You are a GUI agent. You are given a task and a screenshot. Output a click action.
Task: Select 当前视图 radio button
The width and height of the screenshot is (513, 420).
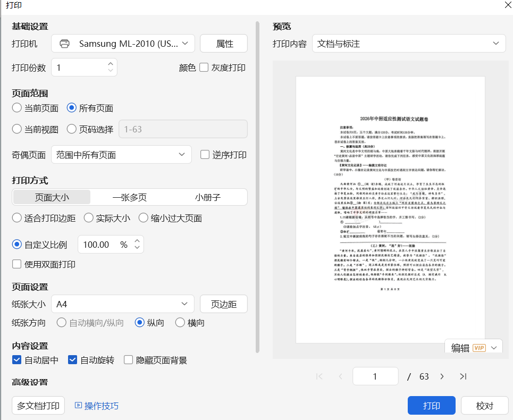click(x=16, y=129)
